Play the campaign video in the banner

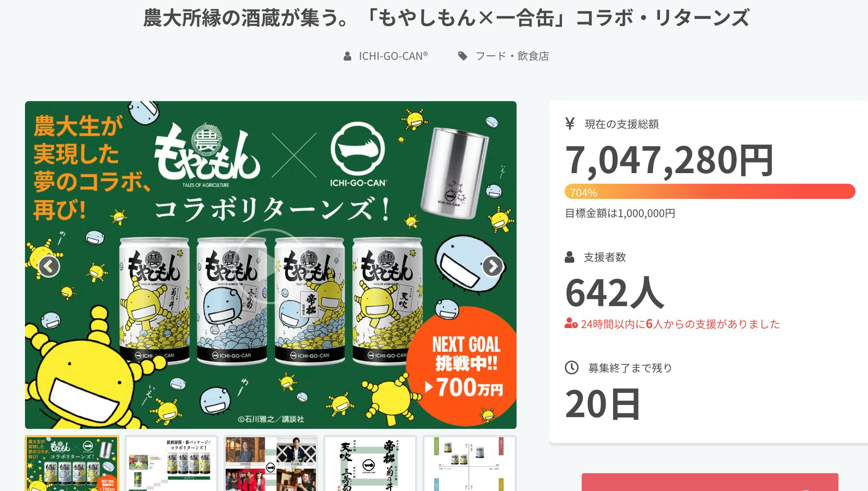point(270,266)
